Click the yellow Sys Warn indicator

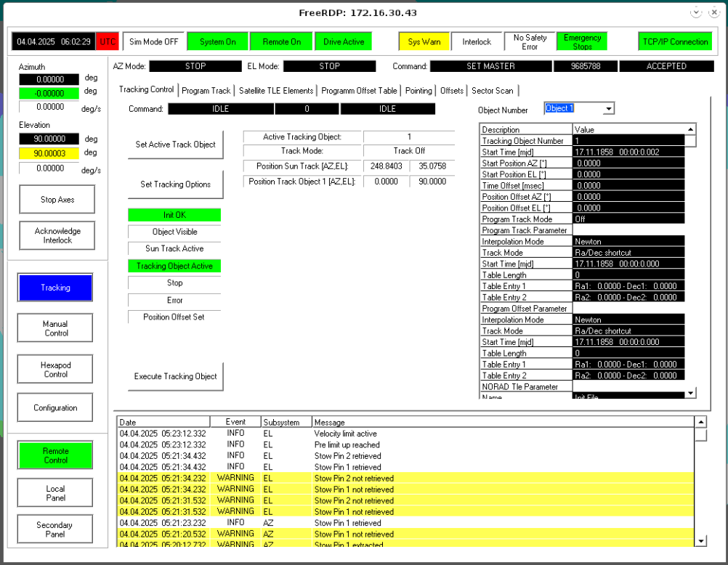pos(424,42)
